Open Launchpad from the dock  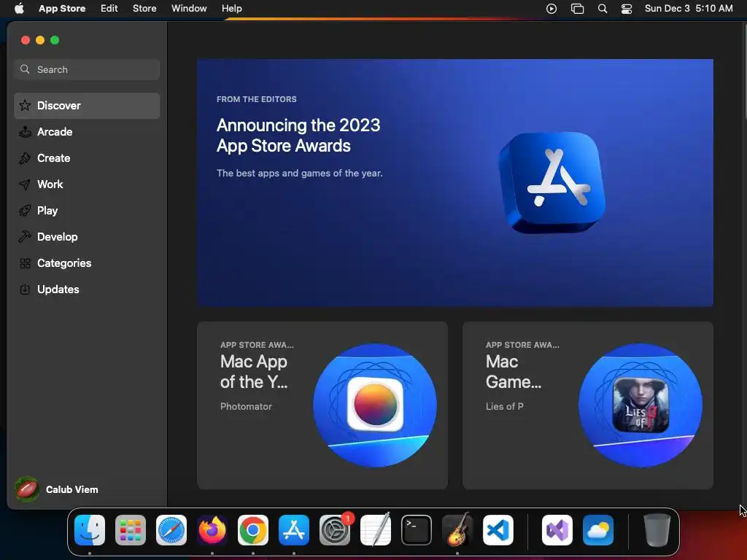pyautogui.click(x=131, y=529)
